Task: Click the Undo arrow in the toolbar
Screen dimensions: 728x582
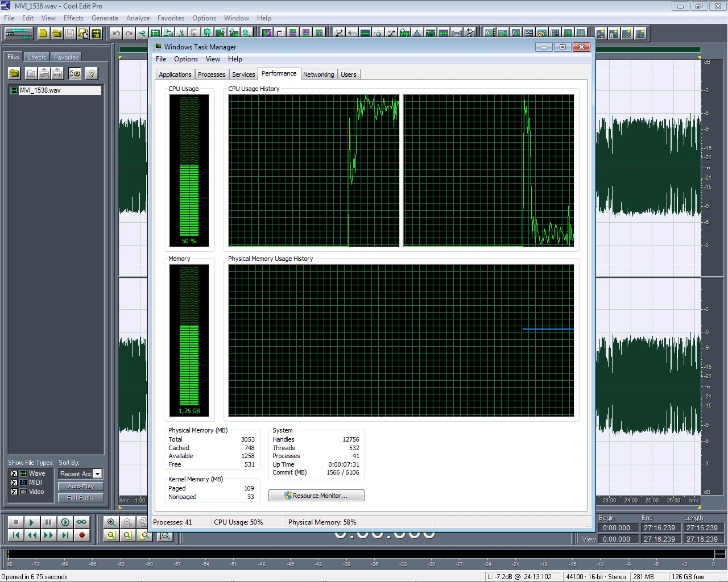Action: 116,34
